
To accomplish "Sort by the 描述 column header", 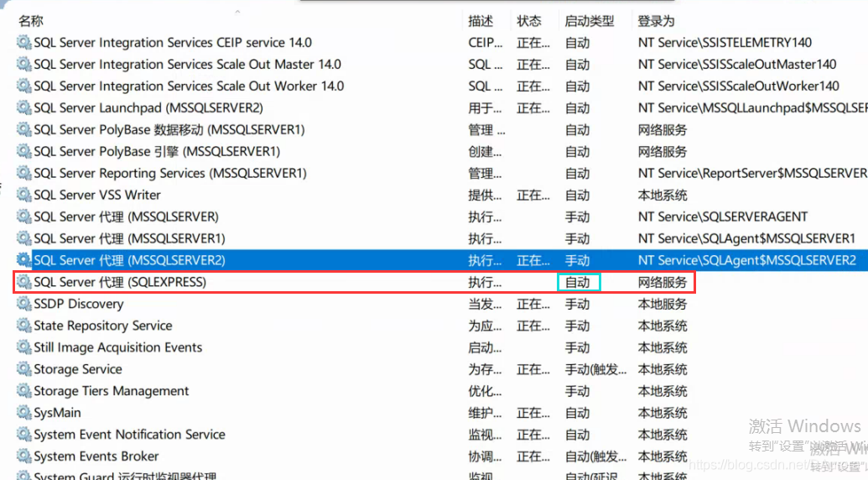I will coord(481,21).
